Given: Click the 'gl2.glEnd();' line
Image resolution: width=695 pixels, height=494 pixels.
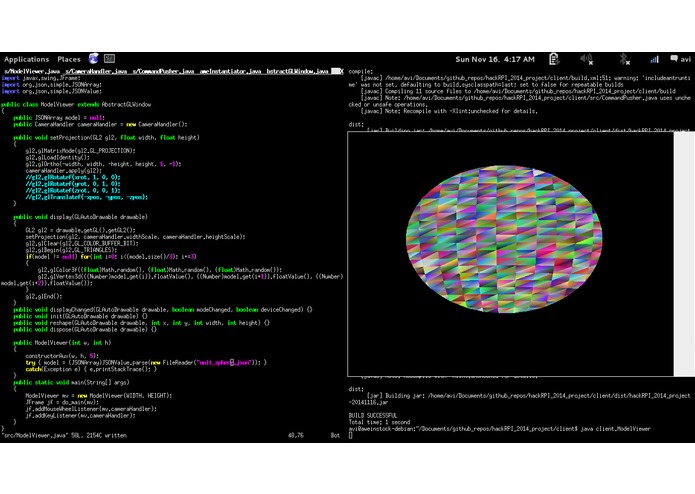Looking at the screenshot, I should click(44, 296).
